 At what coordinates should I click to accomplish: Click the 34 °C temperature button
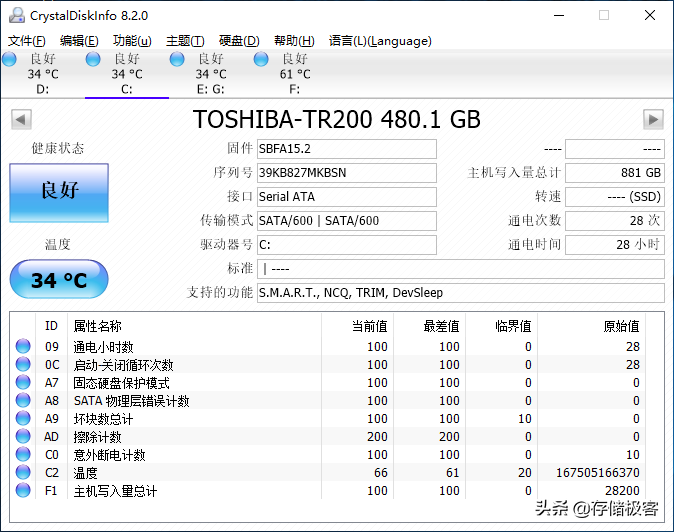pos(59,279)
